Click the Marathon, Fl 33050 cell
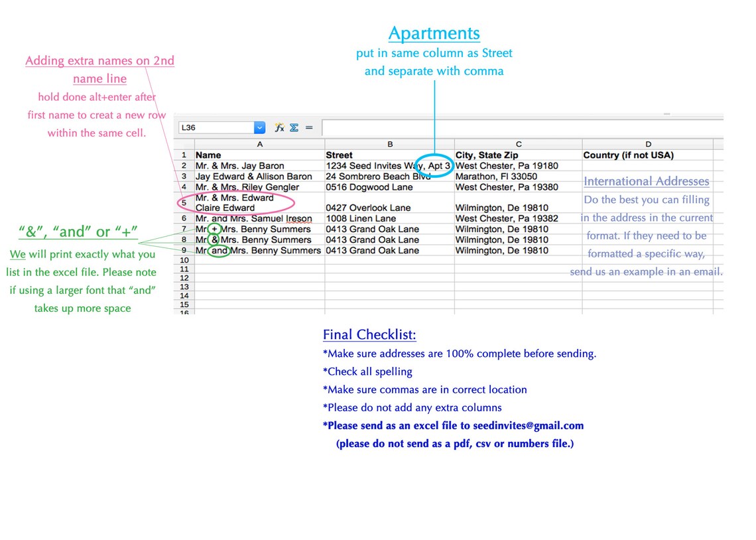756x540 pixels. (519, 176)
